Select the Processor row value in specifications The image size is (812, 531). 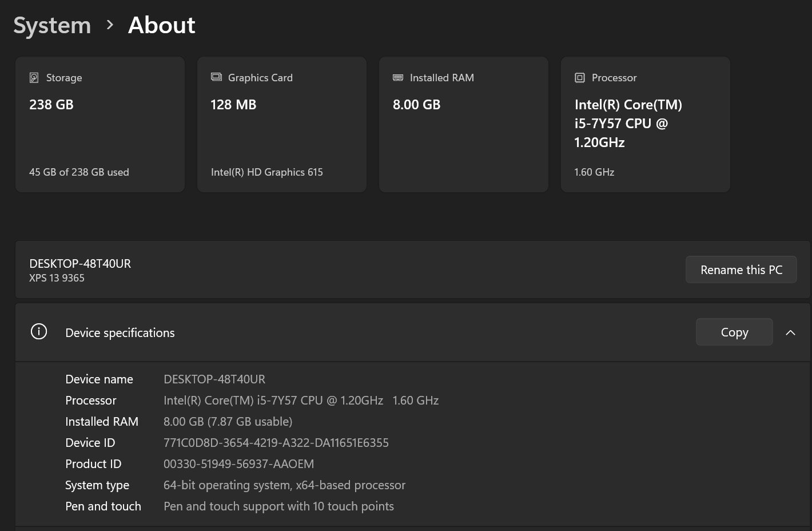301,401
